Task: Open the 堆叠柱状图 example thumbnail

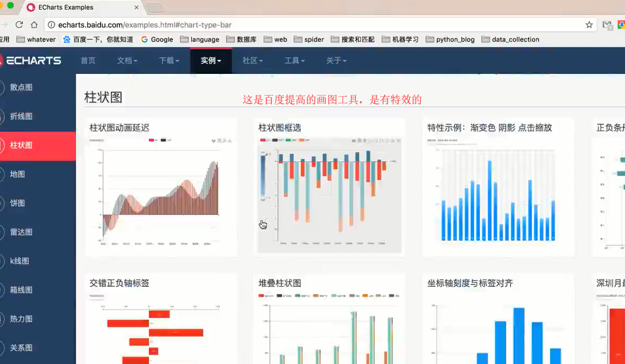Action: point(329,328)
